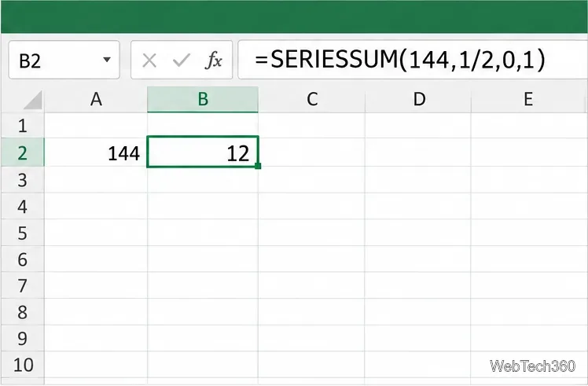
Task: Select all cells with corner triangle
Action: click(33, 100)
